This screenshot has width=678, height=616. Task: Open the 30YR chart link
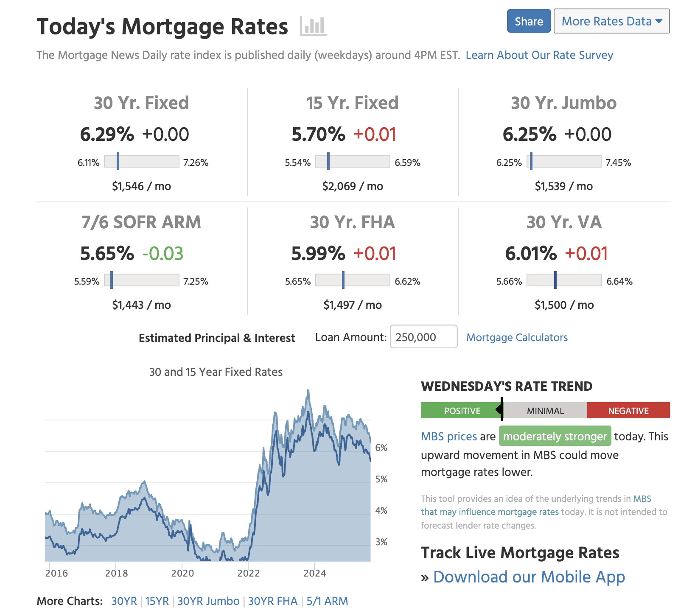[124, 601]
